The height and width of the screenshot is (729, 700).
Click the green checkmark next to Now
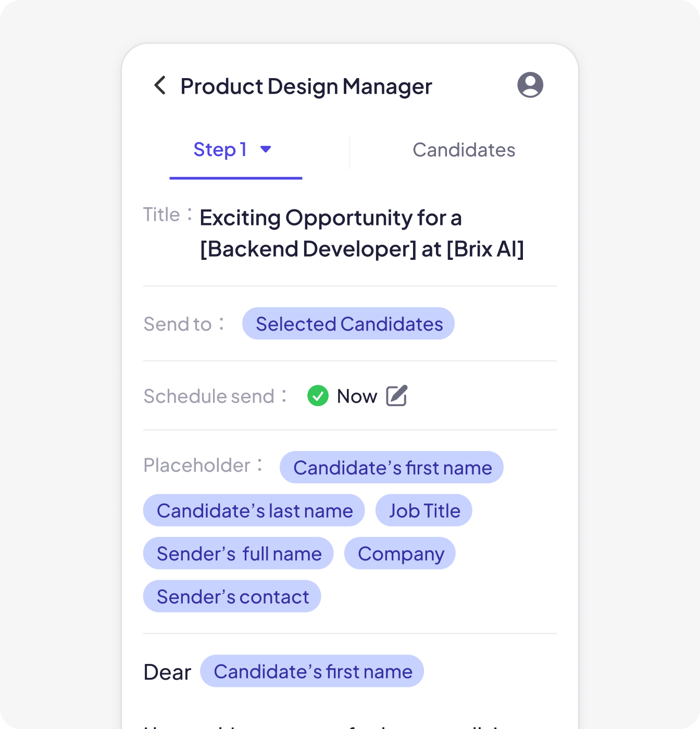318,396
